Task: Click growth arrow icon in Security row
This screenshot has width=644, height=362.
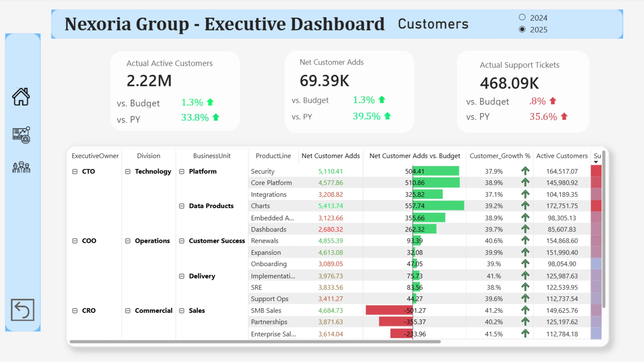Action: [525, 171]
